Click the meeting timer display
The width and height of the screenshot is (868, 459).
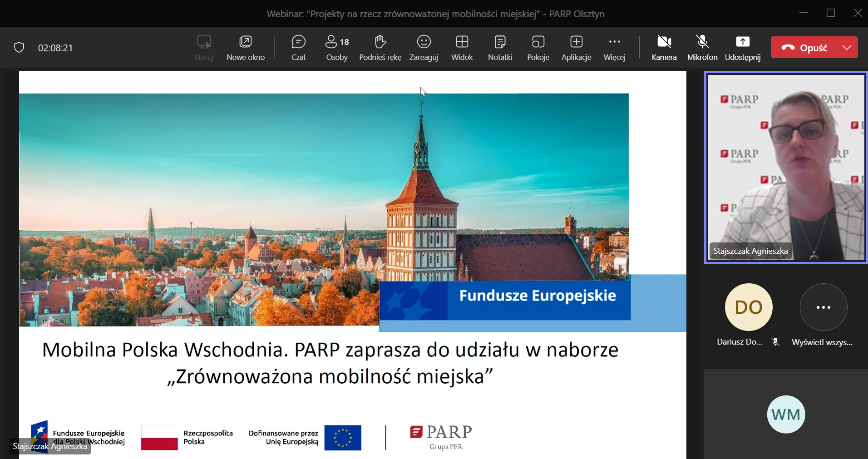click(55, 47)
